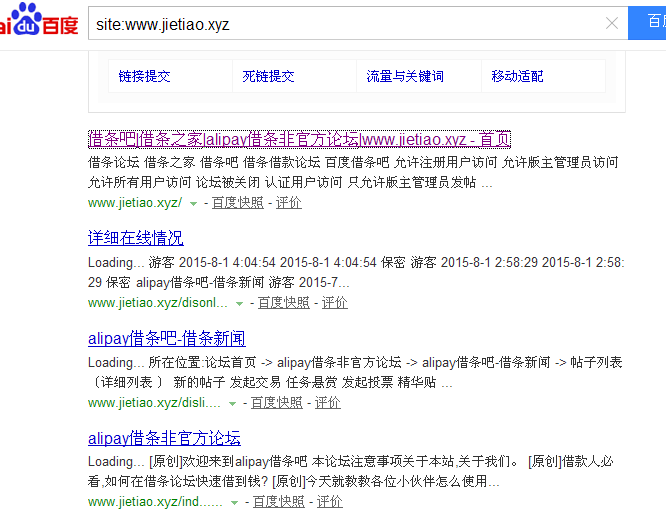666x532 pixels.
Task: Expand the dropdown arrow beside www.jietiao.xyz/disonl...
Action: [x=240, y=304]
